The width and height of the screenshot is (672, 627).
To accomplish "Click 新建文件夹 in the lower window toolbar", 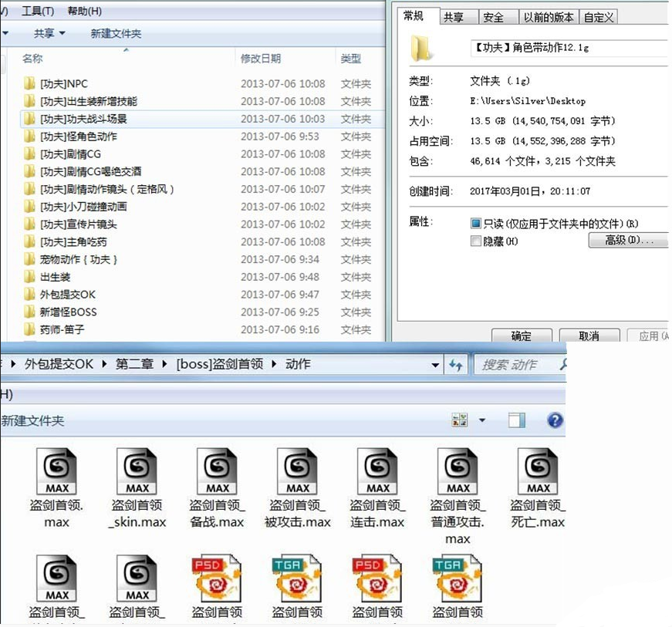I will tap(32, 420).
